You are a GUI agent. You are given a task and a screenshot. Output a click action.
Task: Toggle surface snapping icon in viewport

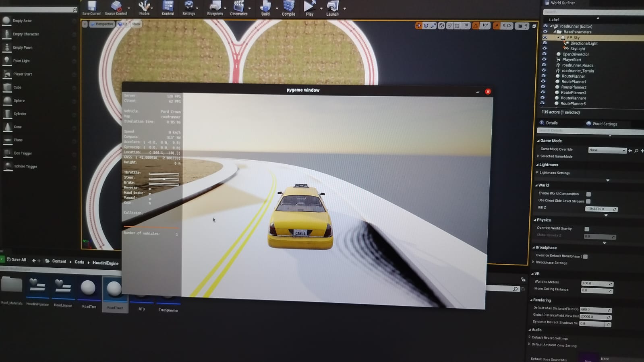[449, 25]
